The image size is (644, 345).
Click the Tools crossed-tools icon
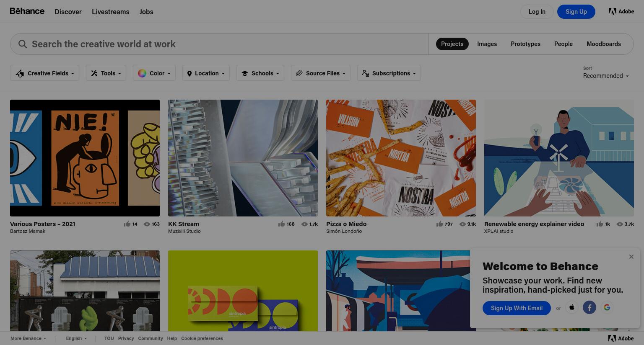click(94, 73)
